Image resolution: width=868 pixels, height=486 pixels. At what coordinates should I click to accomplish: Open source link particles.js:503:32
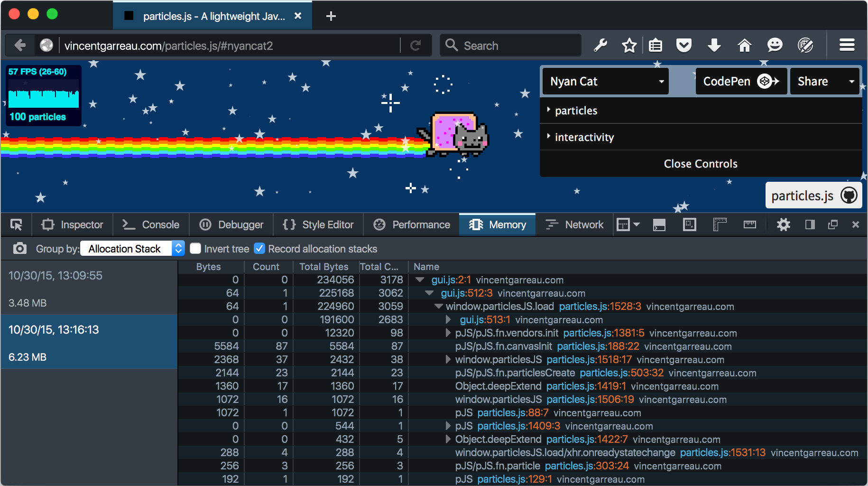point(622,373)
